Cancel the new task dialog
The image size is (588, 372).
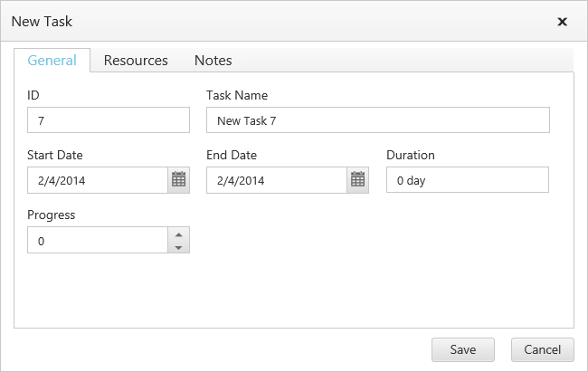[x=542, y=349]
